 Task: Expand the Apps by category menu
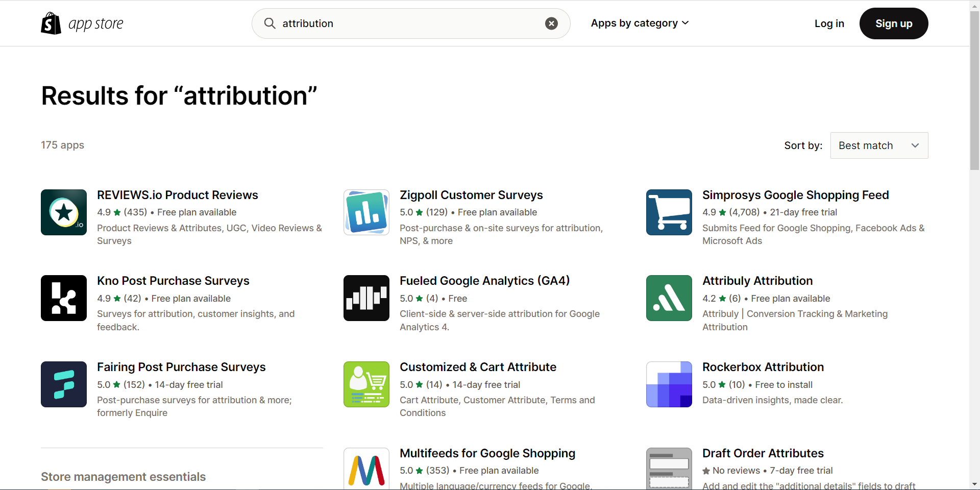tap(640, 23)
